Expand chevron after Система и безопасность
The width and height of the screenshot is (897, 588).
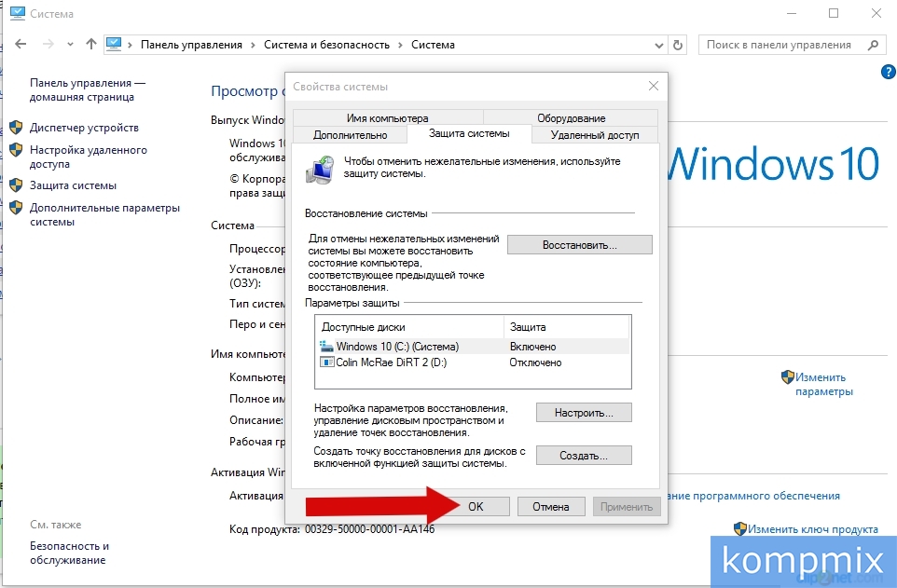(400, 45)
